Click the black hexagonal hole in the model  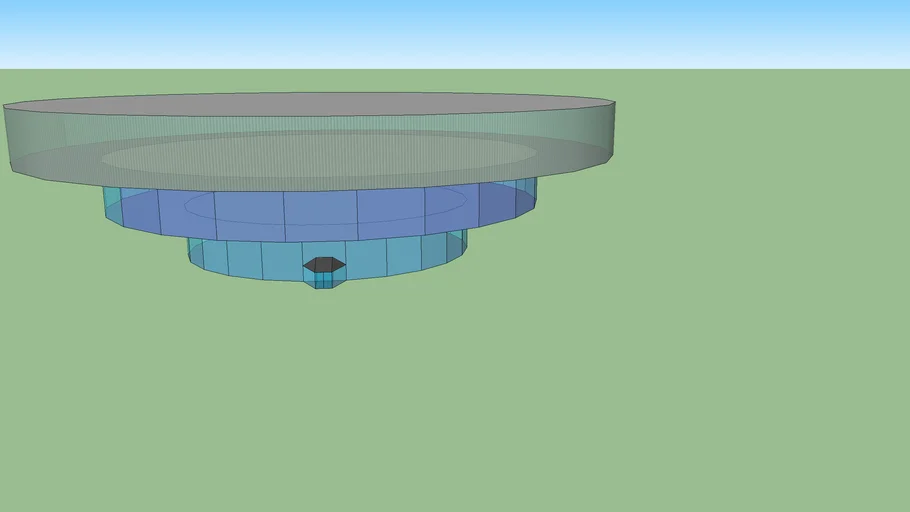(324, 265)
